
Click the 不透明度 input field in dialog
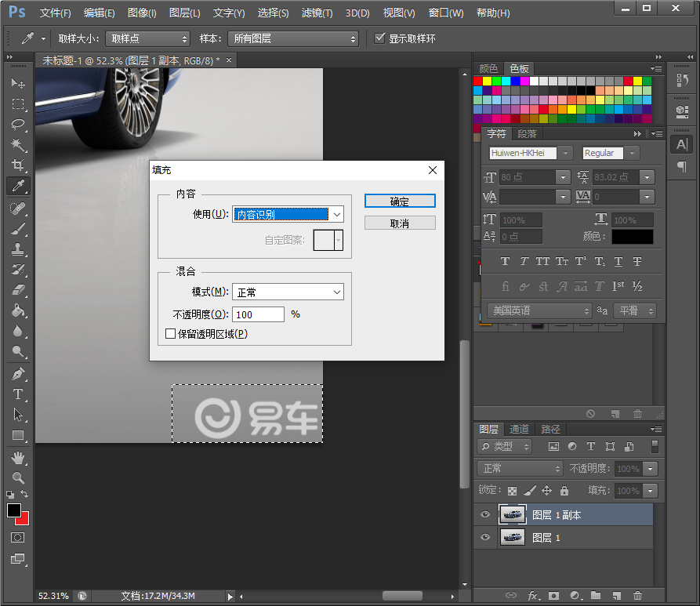(258, 314)
